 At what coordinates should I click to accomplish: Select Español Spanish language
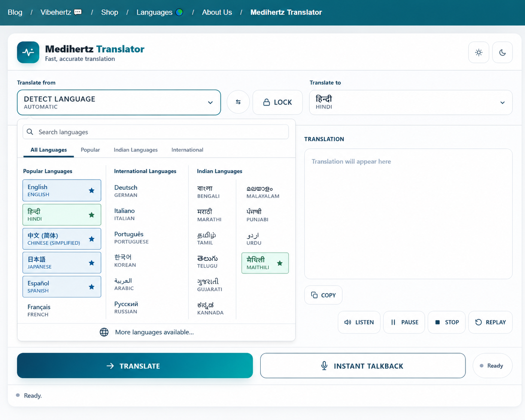[62, 287]
